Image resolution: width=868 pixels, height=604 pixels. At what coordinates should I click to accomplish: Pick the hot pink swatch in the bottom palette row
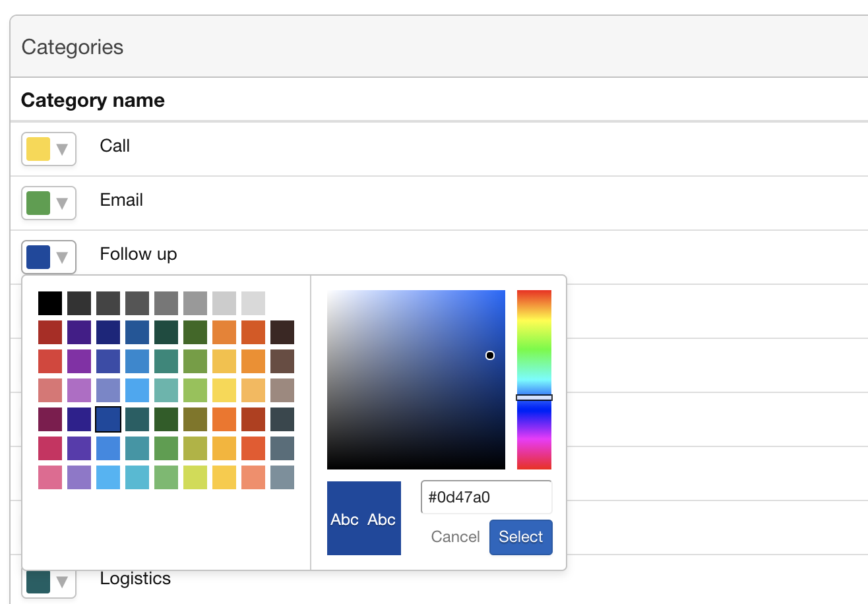[x=50, y=477]
